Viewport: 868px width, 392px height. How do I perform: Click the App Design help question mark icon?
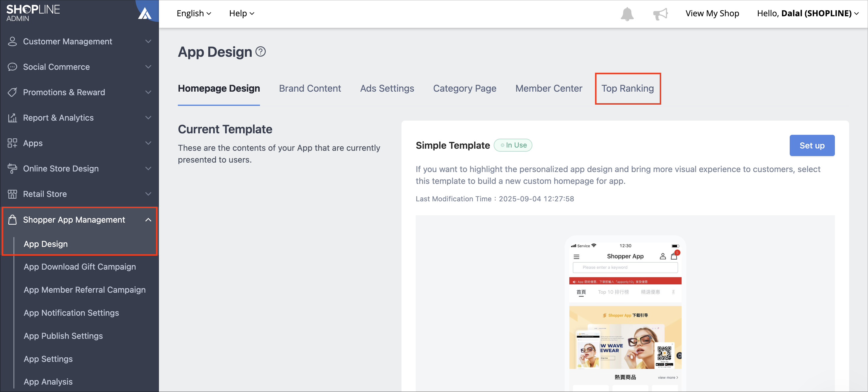pos(261,51)
